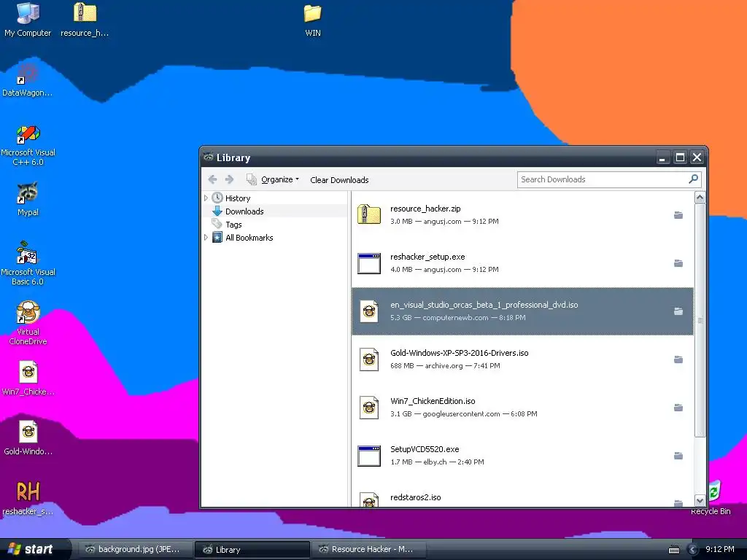The image size is (747, 560).
Task: Switch to Resource Hacker taskbar window
Action: pos(368,550)
